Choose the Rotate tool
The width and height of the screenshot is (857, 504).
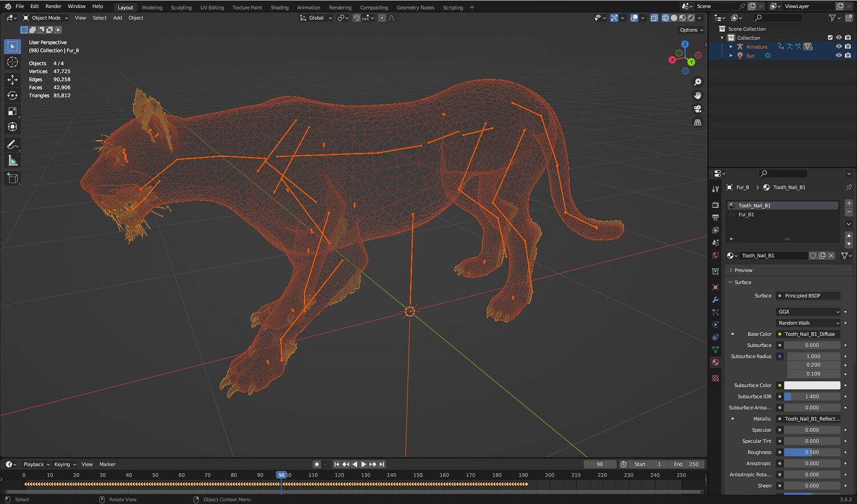13,95
